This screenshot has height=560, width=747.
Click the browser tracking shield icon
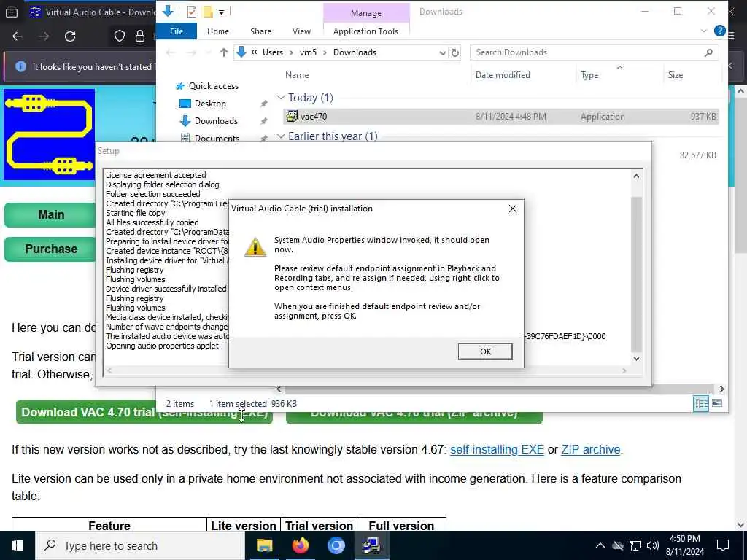point(119,36)
